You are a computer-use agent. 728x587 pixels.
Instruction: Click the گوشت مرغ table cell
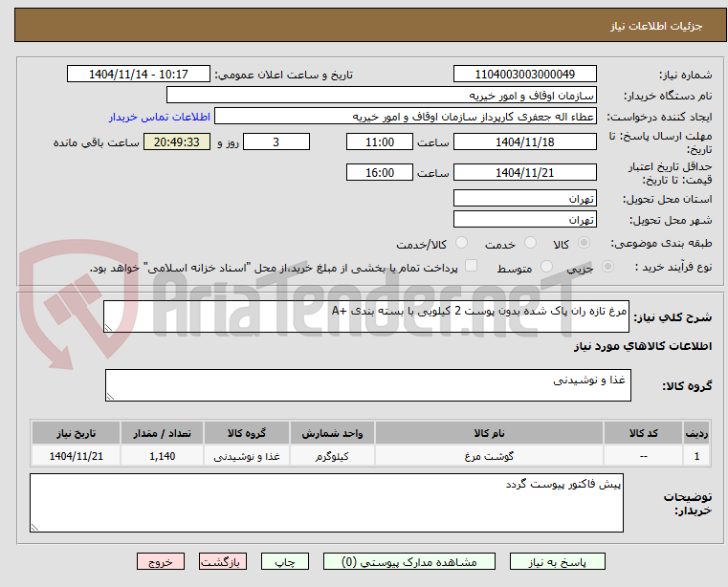(489, 457)
